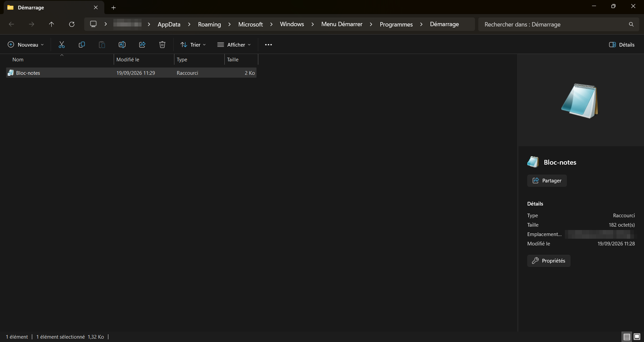The height and width of the screenshot is (342, 644).
Task: Navigate to Microsoft breadcrumb
Action: [251, 24]
